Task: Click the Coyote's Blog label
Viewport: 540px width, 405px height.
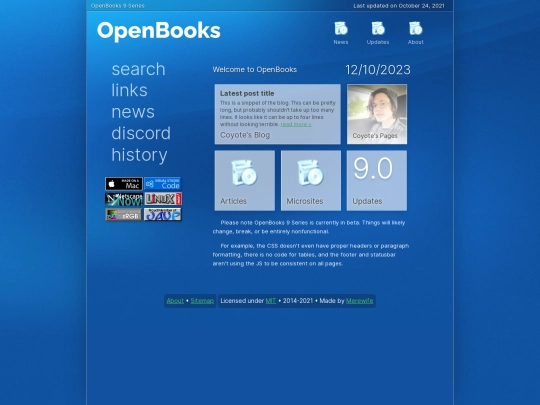Action: point(245,135)
